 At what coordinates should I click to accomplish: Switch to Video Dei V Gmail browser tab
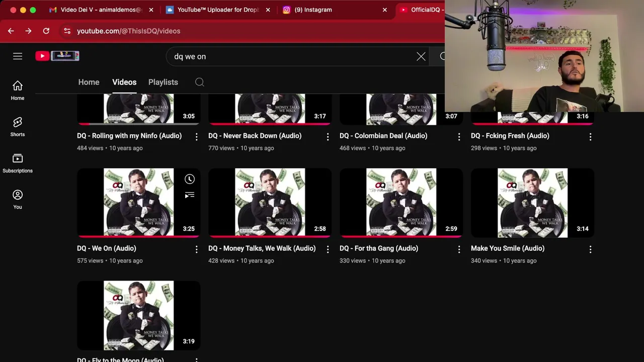[x=101, y=10]
